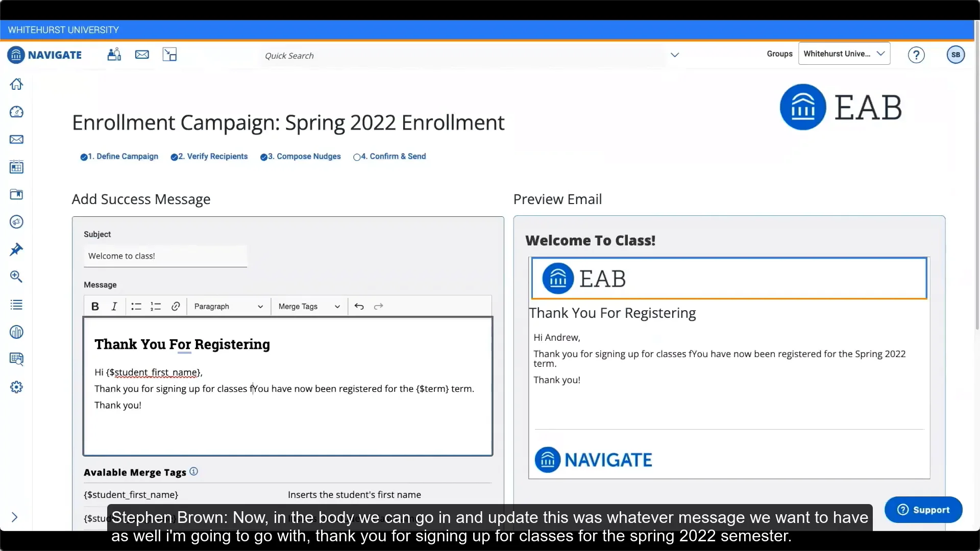Insert a link in the message
Screen dimensions: 980x551
pos(176,306)
